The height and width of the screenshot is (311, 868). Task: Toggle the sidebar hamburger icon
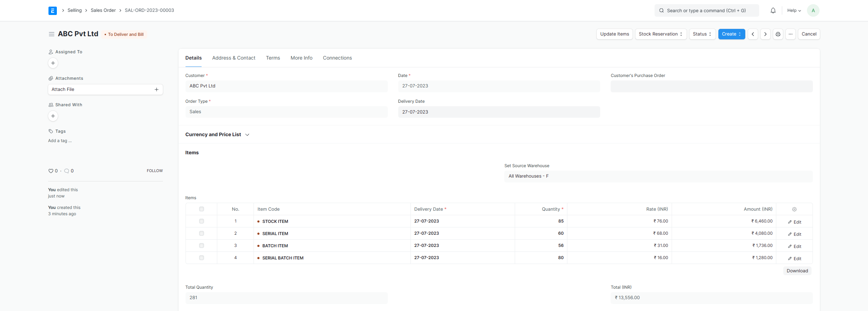pos(52,34)
